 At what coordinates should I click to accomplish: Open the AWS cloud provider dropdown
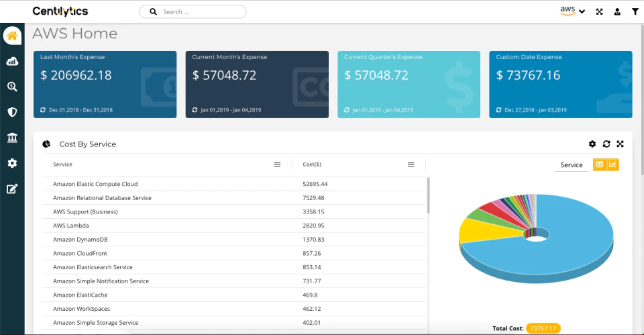[x=572, y=11]
